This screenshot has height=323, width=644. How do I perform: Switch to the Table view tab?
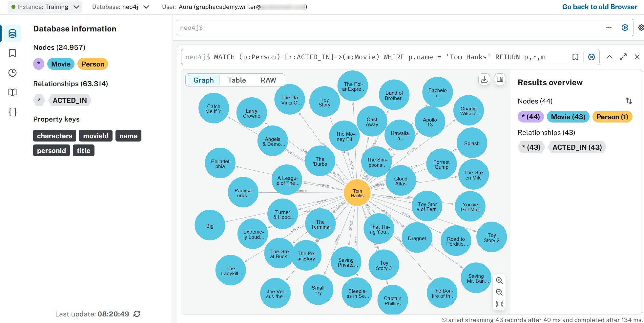pos(237,80)
